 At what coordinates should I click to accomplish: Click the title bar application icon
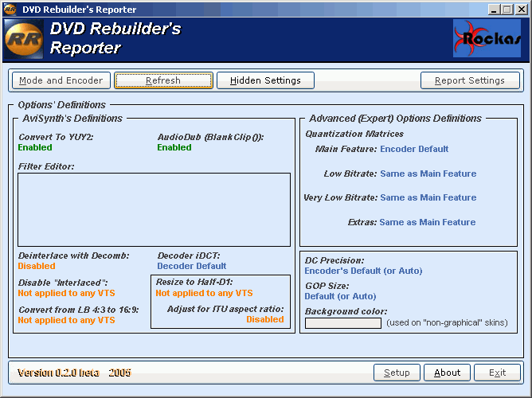(x=10, y=9)
